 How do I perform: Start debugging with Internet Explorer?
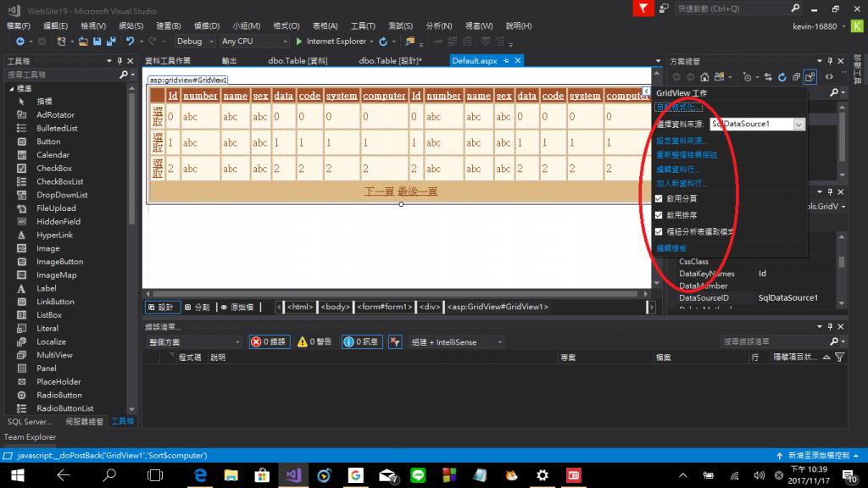click(x=331, y=42)
